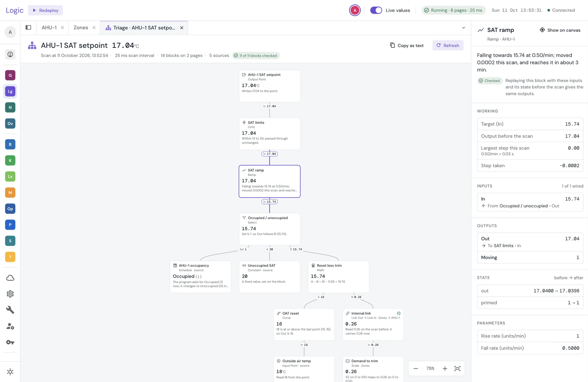Image resolution: width=588 pixels, height=382 pixels.
Task: Follow the From Occupied / unoccupied link
Action: (520, 206)
